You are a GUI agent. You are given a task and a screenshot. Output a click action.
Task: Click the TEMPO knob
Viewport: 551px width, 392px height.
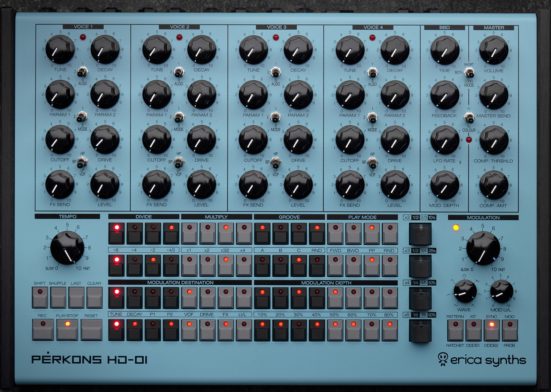click(x=67, y=248)
